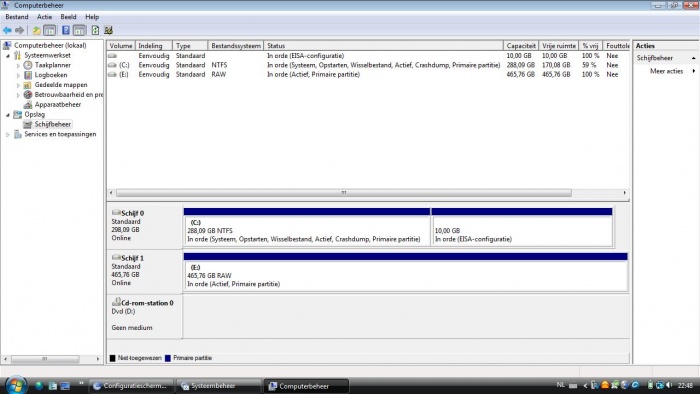Click the Up one level folder icon
Screen dimensions: 700x394
[36, 30]
